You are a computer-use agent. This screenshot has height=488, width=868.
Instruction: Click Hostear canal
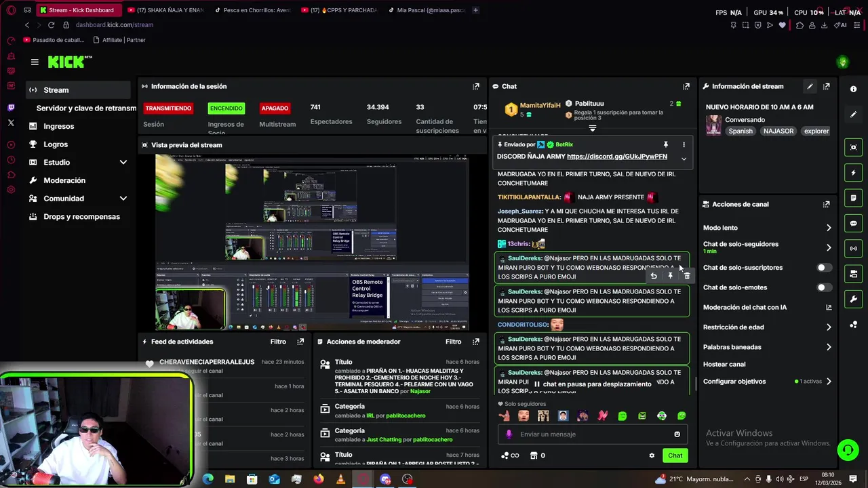724,364
